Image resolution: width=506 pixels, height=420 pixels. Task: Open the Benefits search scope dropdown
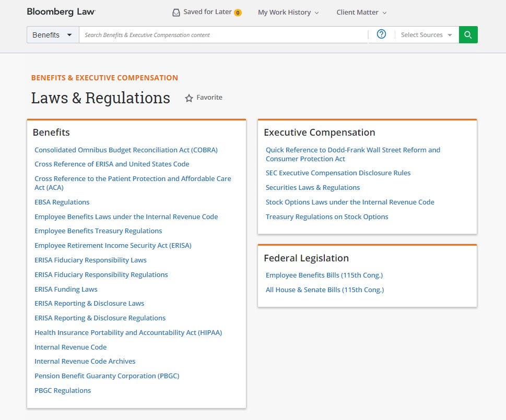point(53,35)
